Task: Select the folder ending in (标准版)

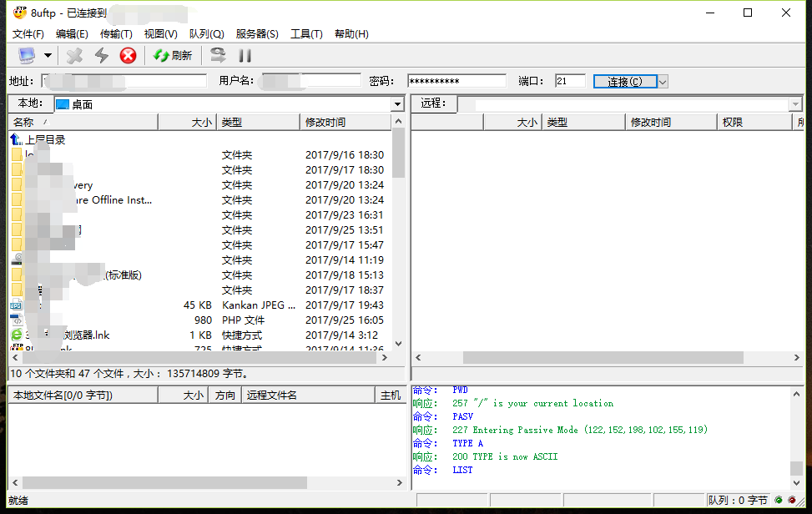Action: (200, 275)
